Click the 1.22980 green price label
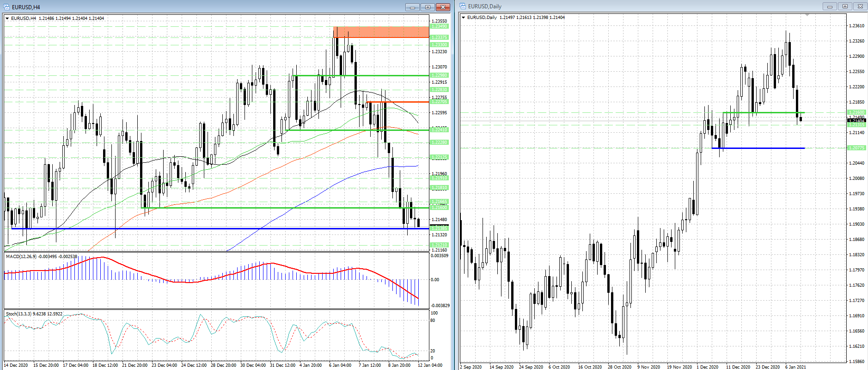 [439, 75]
